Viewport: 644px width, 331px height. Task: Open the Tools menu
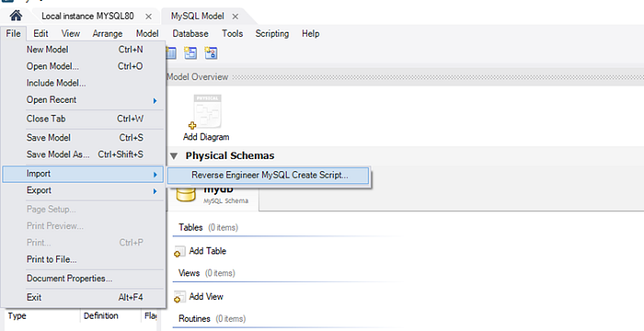pos(233,34)
